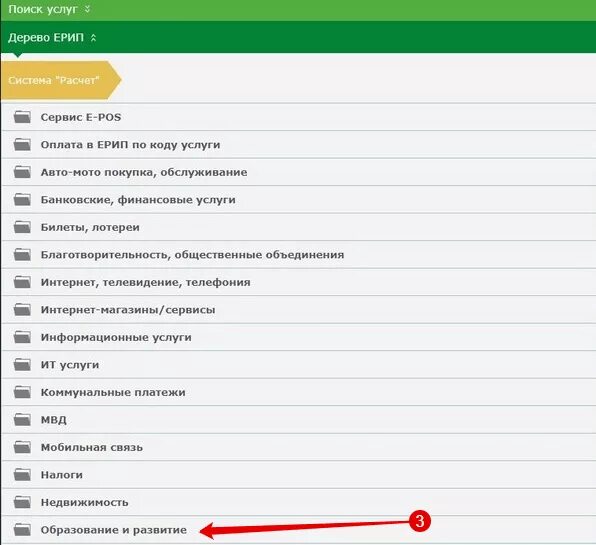The height and width of the screenshot is (545, 596).
Task: Click folder icon beside Билеты, лотереи
Action: 22,227
